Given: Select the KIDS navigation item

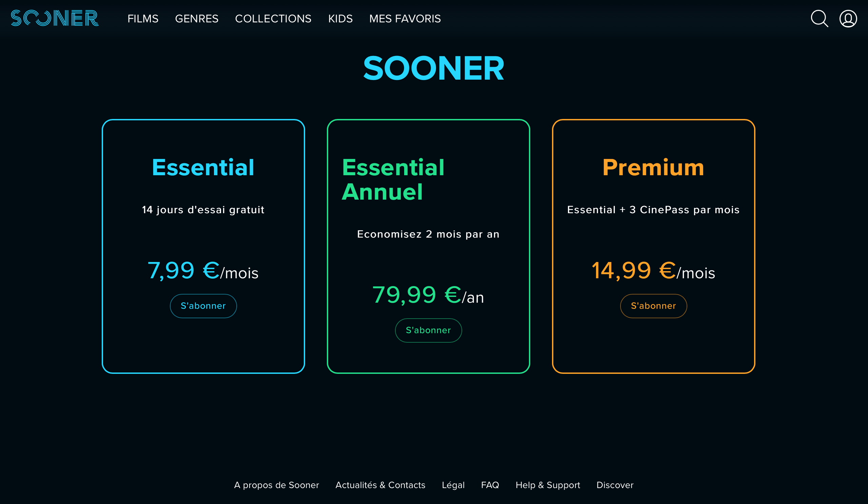Looking at the screenshot, I should pyautogui.click(x=340, y=19).
